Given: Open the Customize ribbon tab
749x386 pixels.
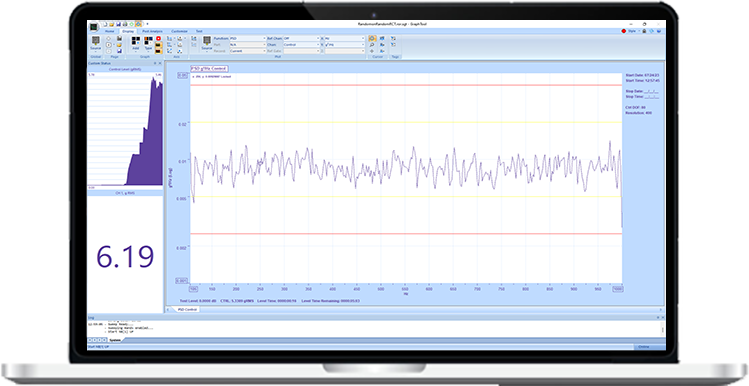Looking at the screenshot, I should pyautogui.click(x=179, y=31).
